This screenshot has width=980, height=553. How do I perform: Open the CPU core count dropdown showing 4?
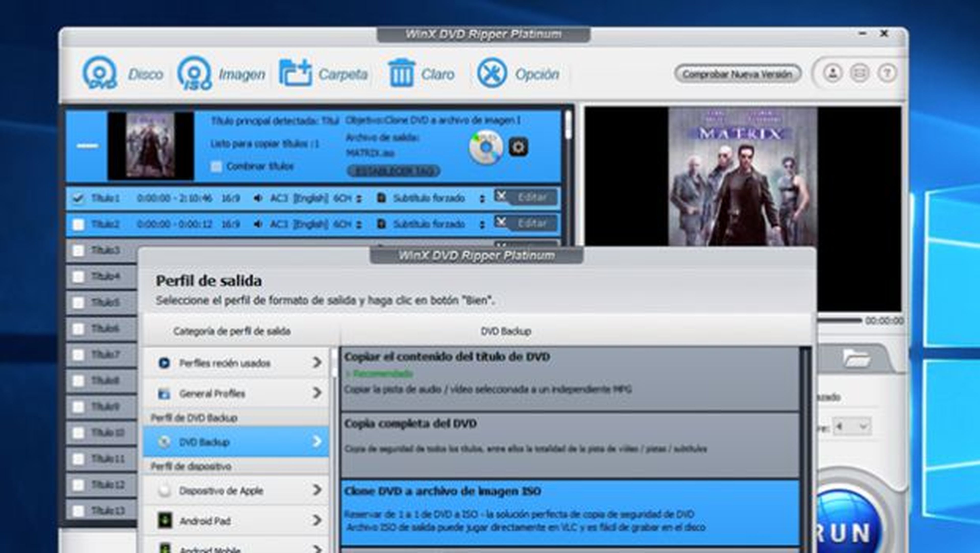[852, 426]
